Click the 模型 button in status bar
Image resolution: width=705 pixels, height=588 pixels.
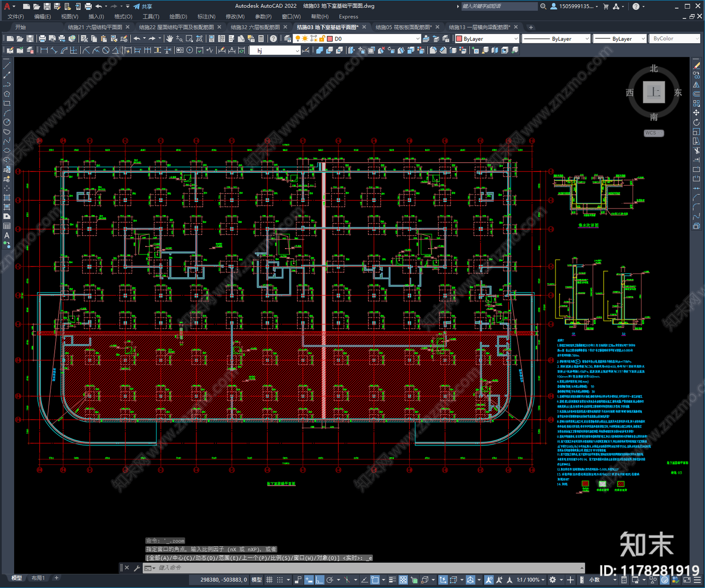257,580
